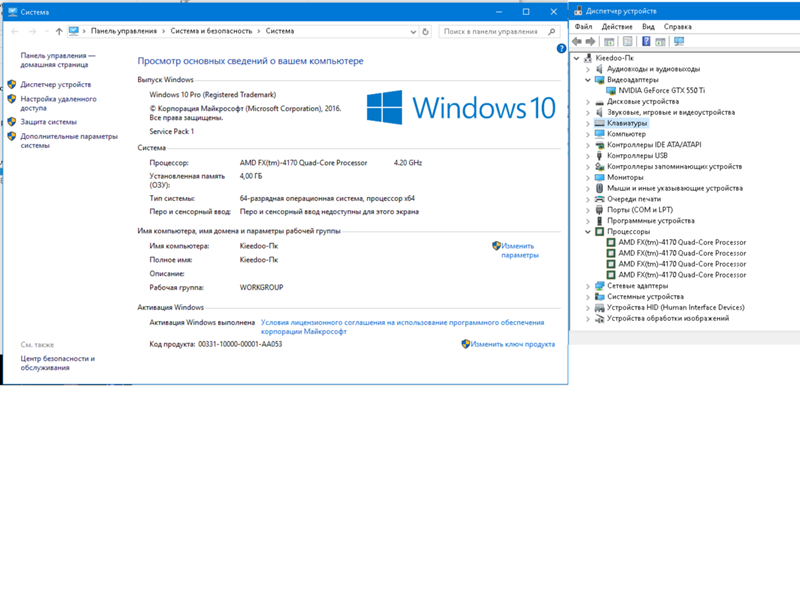Click Системные устройства folder icon
The height and width of the screenshot is (601, 800).
(x=599, y=296)
